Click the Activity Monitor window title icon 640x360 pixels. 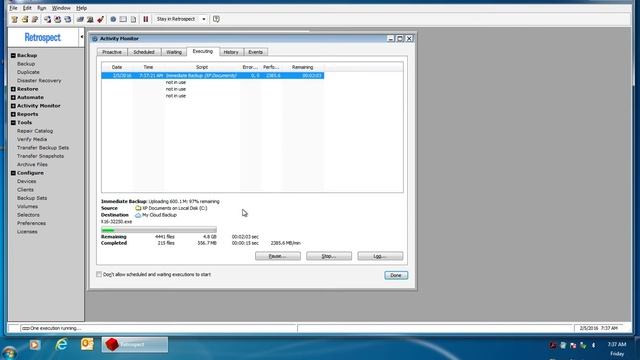[95, 38]
